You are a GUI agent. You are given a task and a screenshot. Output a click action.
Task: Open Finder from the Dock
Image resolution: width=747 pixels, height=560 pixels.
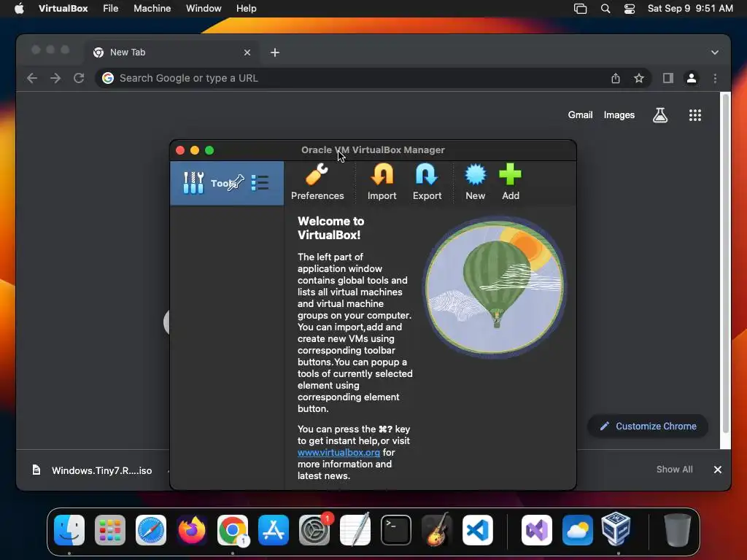pos(69,529)
